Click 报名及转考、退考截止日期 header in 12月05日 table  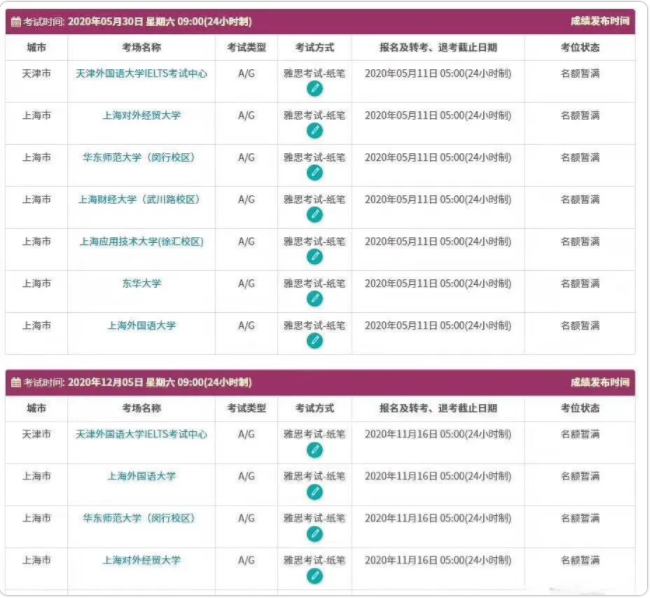[x=438, y=408]
